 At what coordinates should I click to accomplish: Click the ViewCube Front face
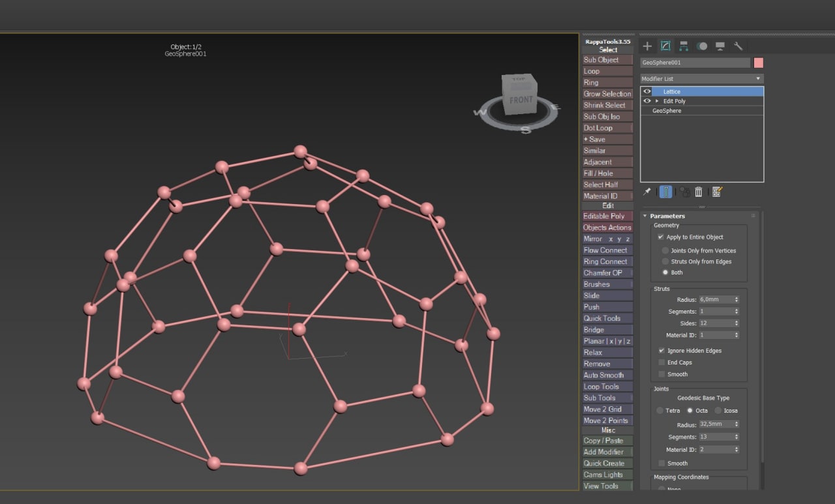(x=521, y=100)
